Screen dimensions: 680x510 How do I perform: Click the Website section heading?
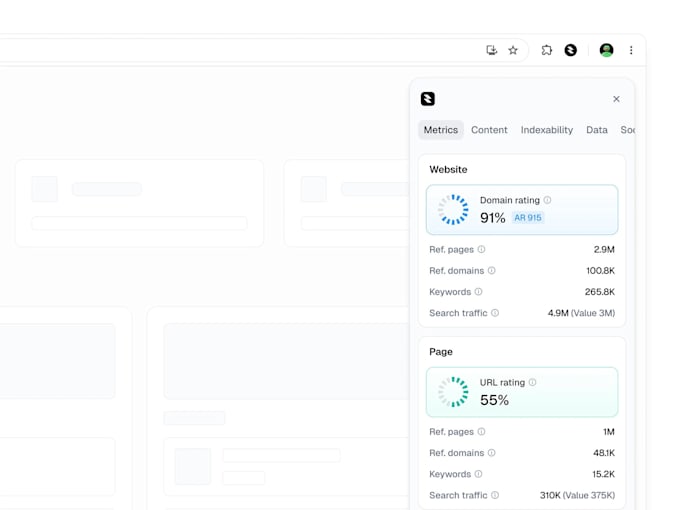click(x=448, y=169)
